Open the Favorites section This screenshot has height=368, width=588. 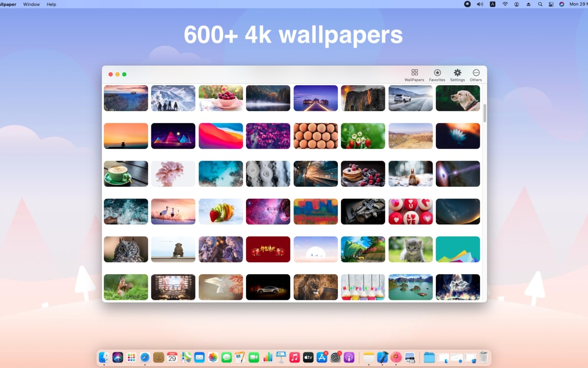[437, 74]
